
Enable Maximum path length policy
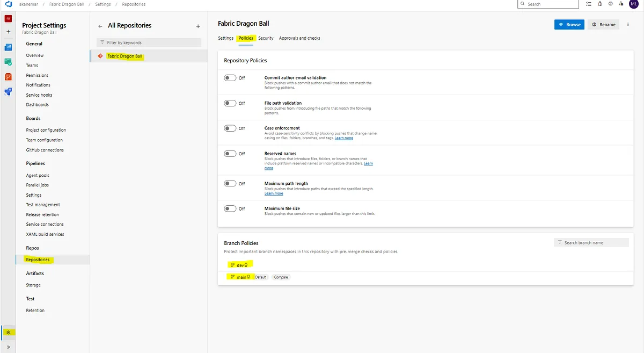230,184
